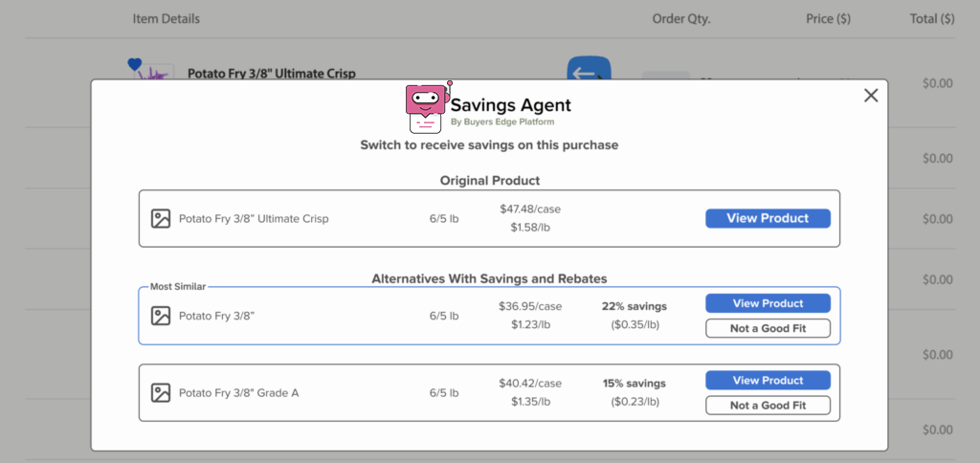Click the Order Qty. column header
The width and height of the screenshot is (980, 463).
click(x=680, y=18)
